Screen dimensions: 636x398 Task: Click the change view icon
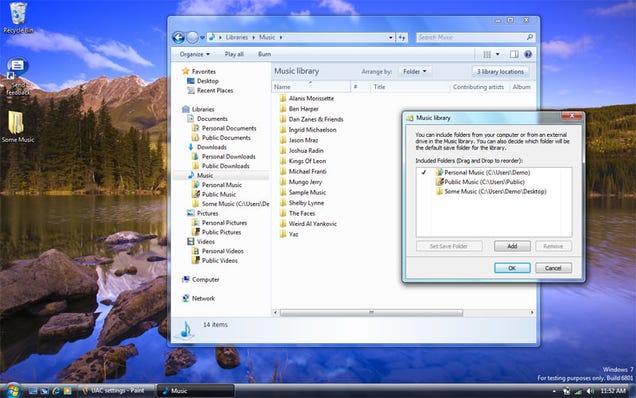[x=487, y=54]
